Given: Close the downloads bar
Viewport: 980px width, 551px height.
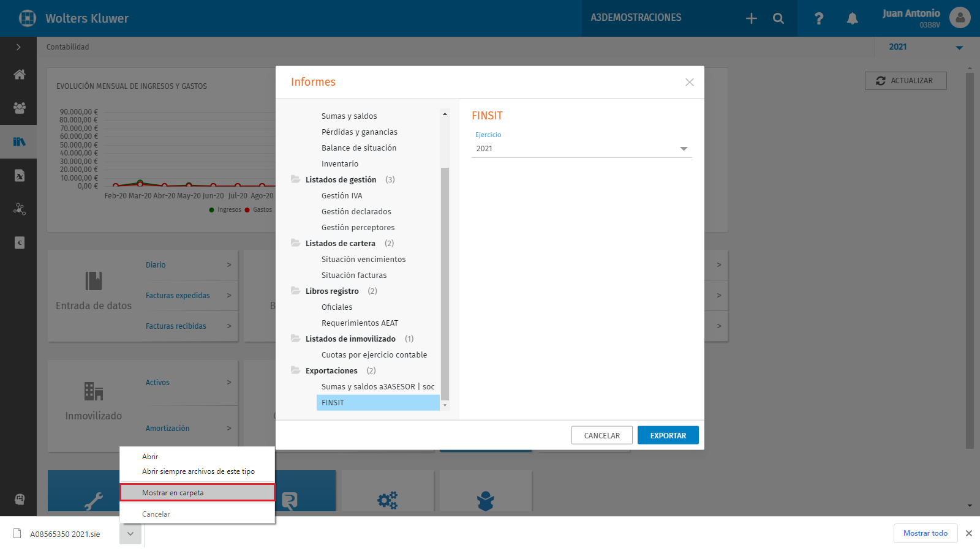Looking at the screenshot, I should click(x=969, y=533).
